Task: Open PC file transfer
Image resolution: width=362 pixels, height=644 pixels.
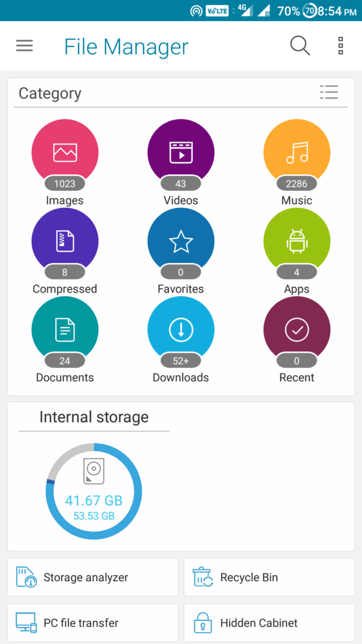Action: 92,622
